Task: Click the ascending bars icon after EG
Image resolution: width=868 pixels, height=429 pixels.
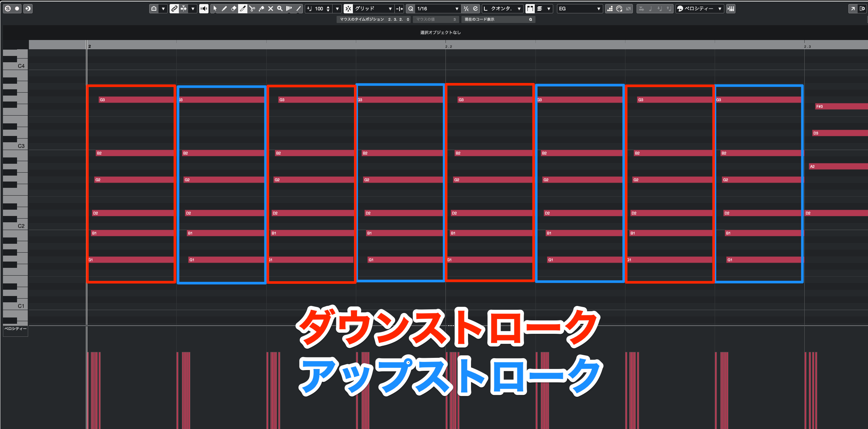Action: [x=610, y=9]
